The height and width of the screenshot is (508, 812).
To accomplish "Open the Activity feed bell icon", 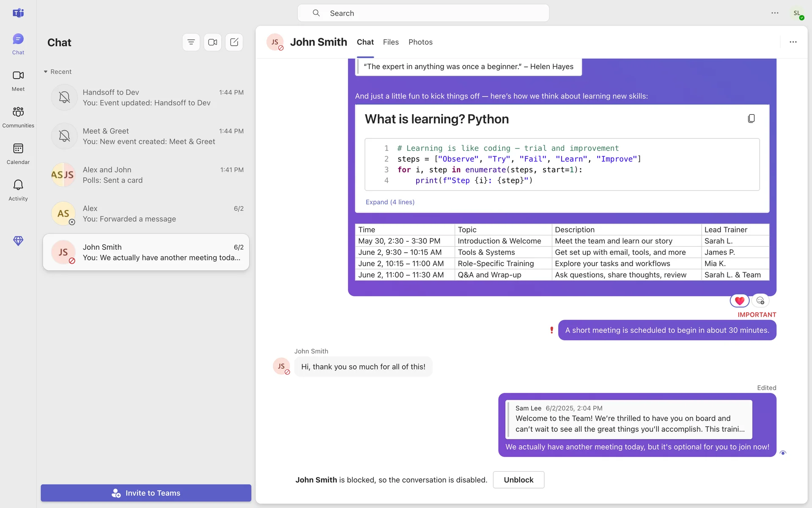I will (x=18, y=190).
